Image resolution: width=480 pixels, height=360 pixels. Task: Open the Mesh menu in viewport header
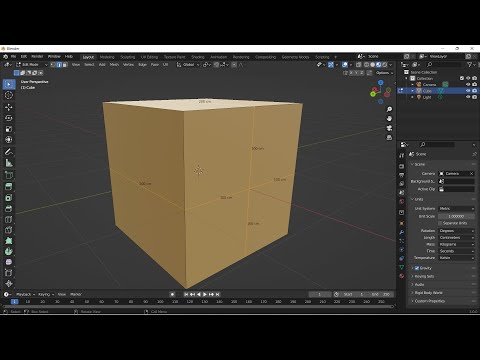(114, 65)
